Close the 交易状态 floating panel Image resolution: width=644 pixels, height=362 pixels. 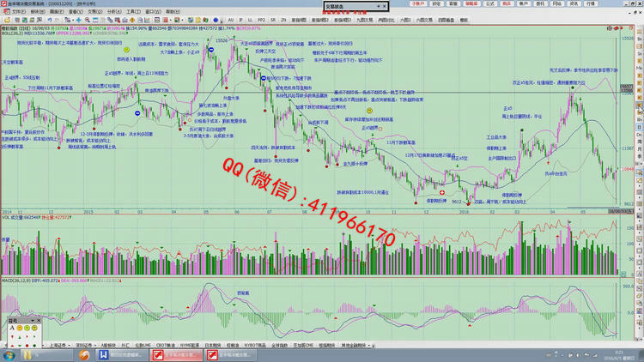coord(385,6)
